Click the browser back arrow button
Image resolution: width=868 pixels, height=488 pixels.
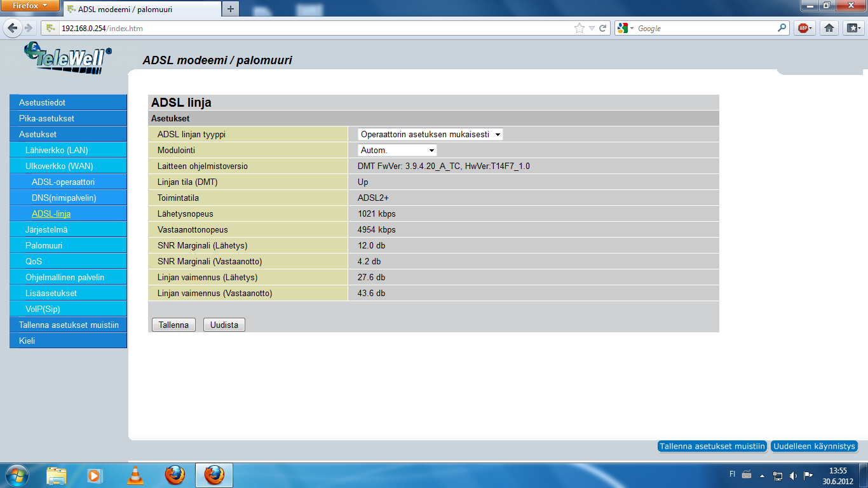click(13, 28)
